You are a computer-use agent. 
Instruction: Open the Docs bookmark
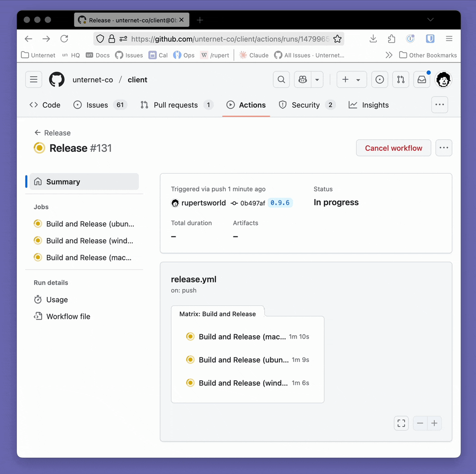pyautogui.click(x=98, y=55)
